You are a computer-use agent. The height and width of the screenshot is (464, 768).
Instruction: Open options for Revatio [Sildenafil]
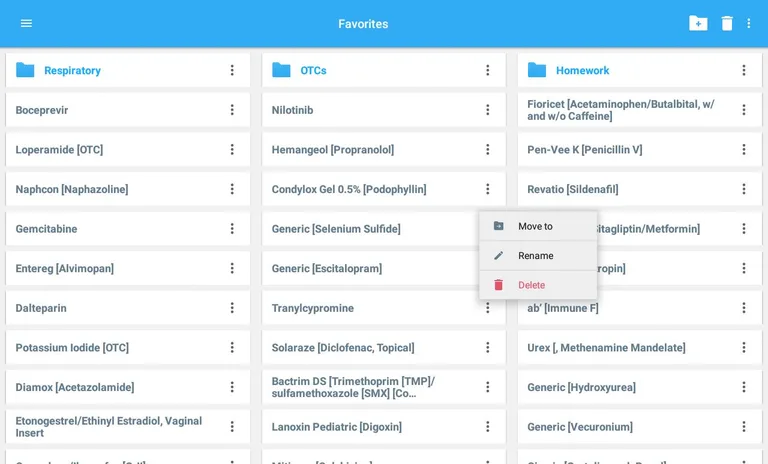(744, 189)
